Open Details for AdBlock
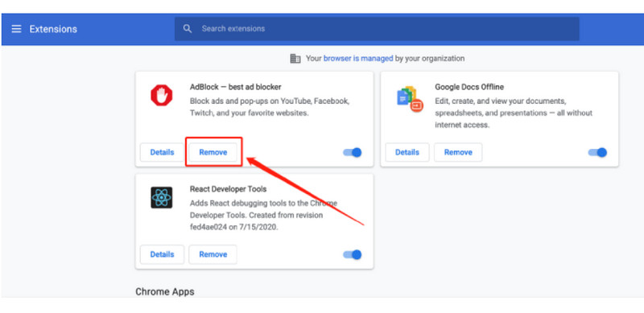Viewport: 644px width, 313px height. coord(162,152)
